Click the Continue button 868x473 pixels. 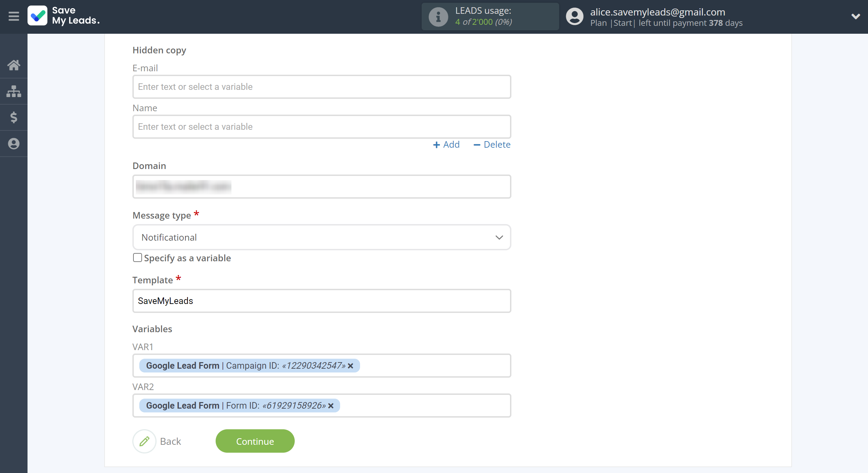coord(255,441)
